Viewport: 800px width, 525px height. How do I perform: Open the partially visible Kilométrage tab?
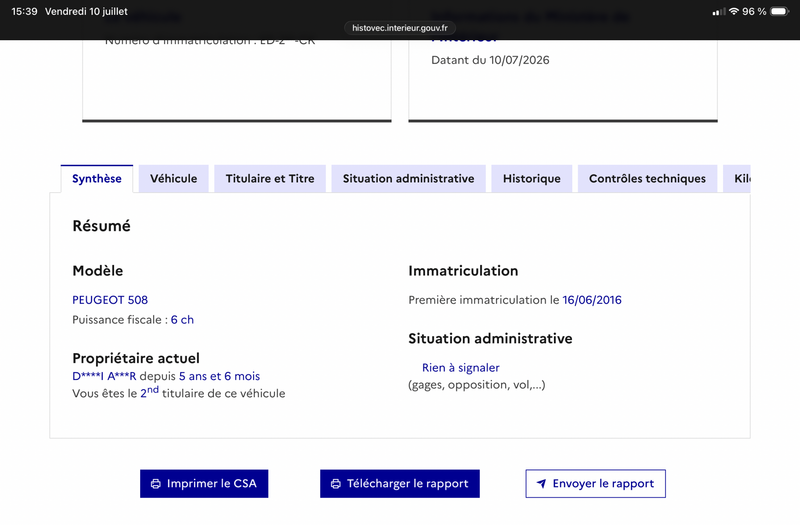tap(737, 179)
